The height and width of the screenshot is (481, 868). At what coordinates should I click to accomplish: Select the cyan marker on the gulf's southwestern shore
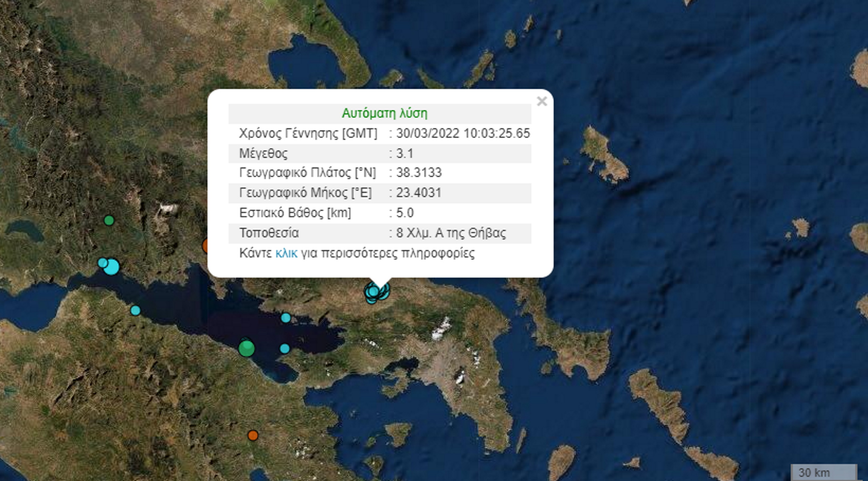135,310
